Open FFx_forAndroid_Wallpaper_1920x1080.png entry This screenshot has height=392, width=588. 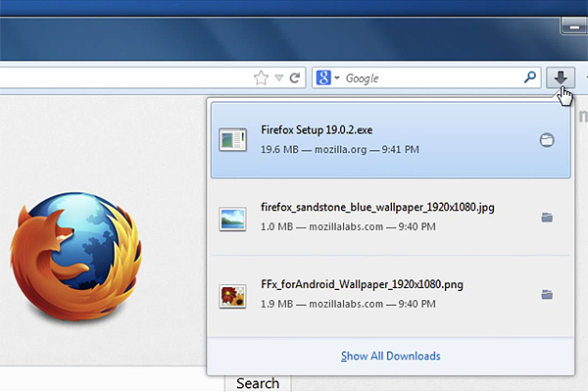pos(391,294)
